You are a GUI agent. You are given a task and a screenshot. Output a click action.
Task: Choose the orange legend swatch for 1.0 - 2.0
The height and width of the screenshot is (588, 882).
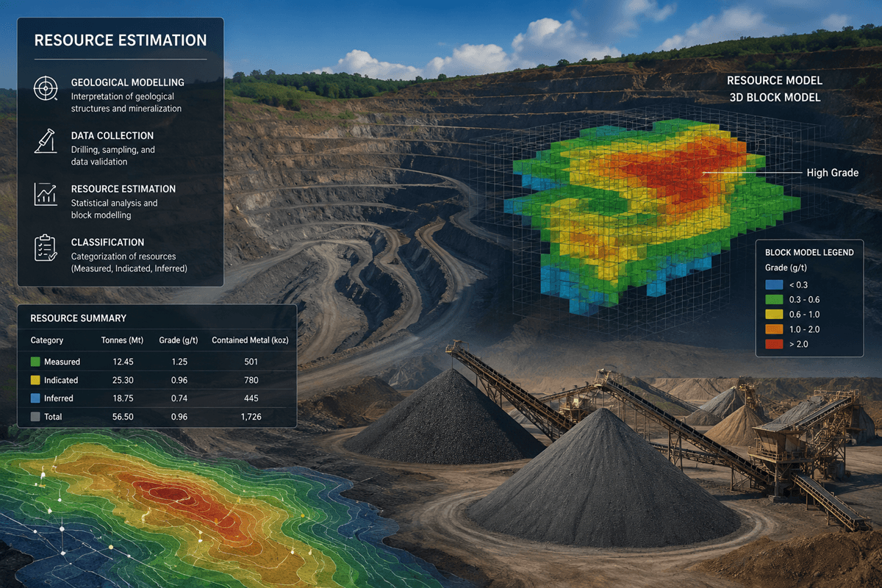[x=774, y=329]
